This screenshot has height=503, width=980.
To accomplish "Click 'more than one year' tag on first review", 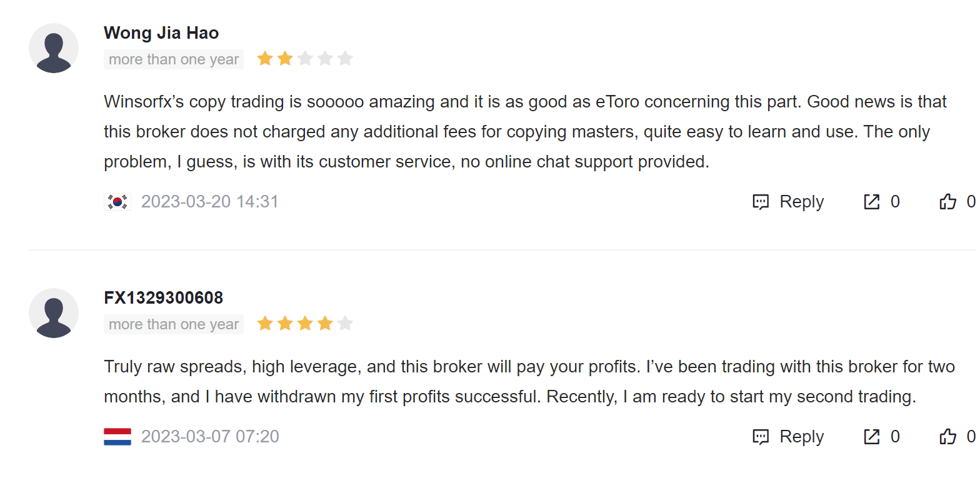I will (x=174, y=59).
